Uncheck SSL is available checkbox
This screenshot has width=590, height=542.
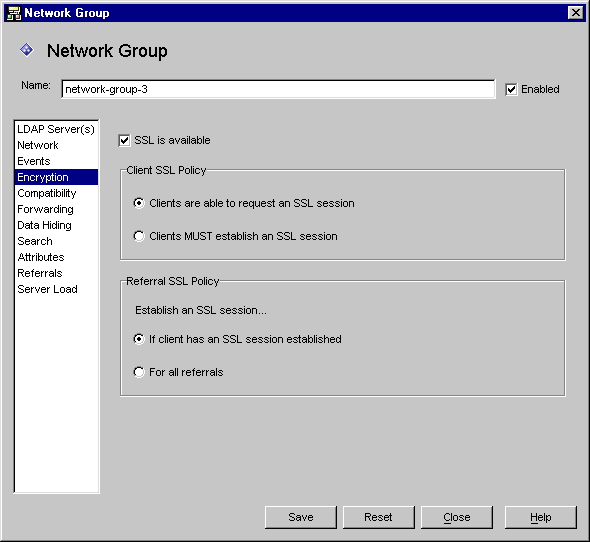click(x=124, y=140)
